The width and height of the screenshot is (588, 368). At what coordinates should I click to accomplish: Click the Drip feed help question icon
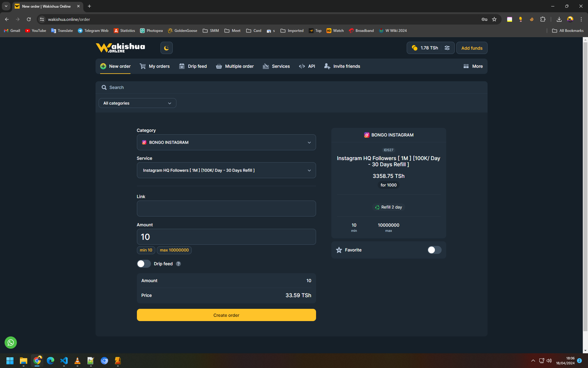[178, 264]
